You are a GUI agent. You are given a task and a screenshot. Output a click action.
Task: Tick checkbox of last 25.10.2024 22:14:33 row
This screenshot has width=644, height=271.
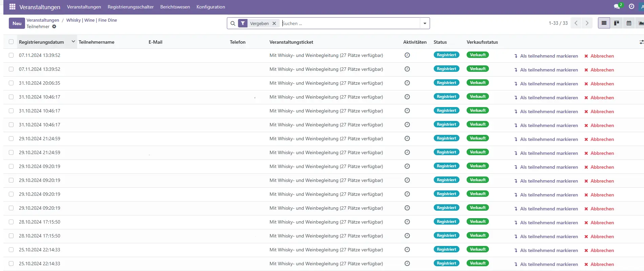11,264
